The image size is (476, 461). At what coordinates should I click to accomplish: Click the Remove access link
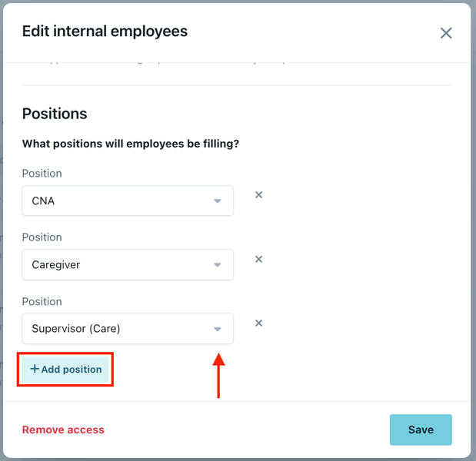(x=63, y=429)
